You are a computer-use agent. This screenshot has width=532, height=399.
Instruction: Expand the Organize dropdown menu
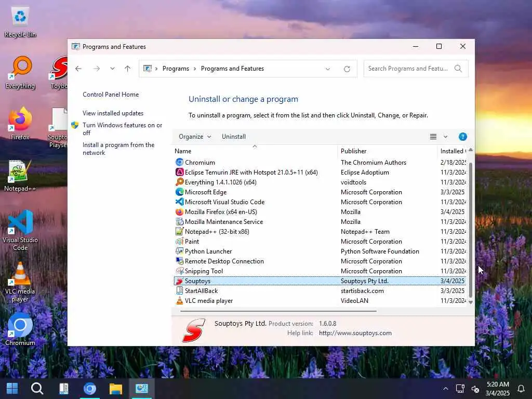click(x=195, y=137)
